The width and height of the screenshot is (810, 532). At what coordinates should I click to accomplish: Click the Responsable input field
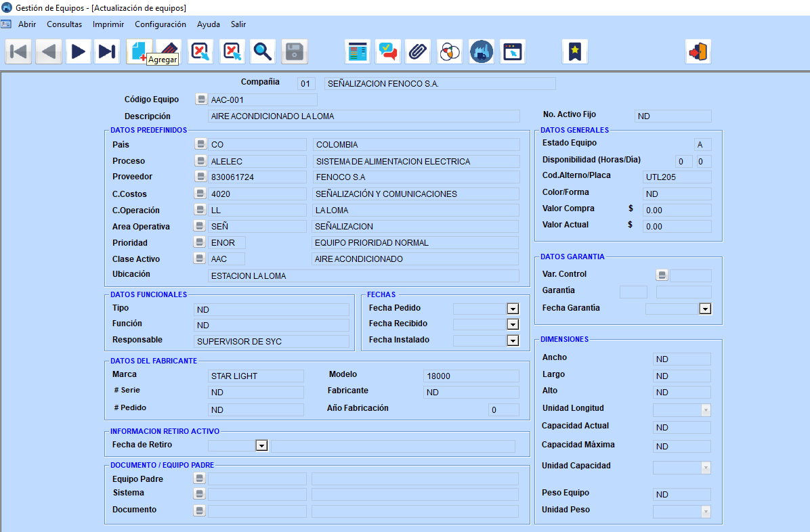272,341
